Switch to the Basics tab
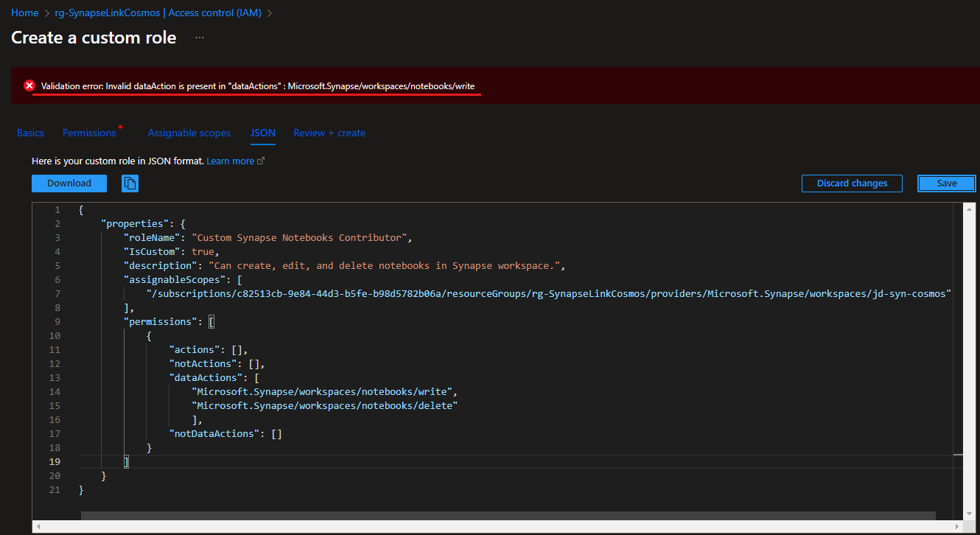 coord(30,133)
